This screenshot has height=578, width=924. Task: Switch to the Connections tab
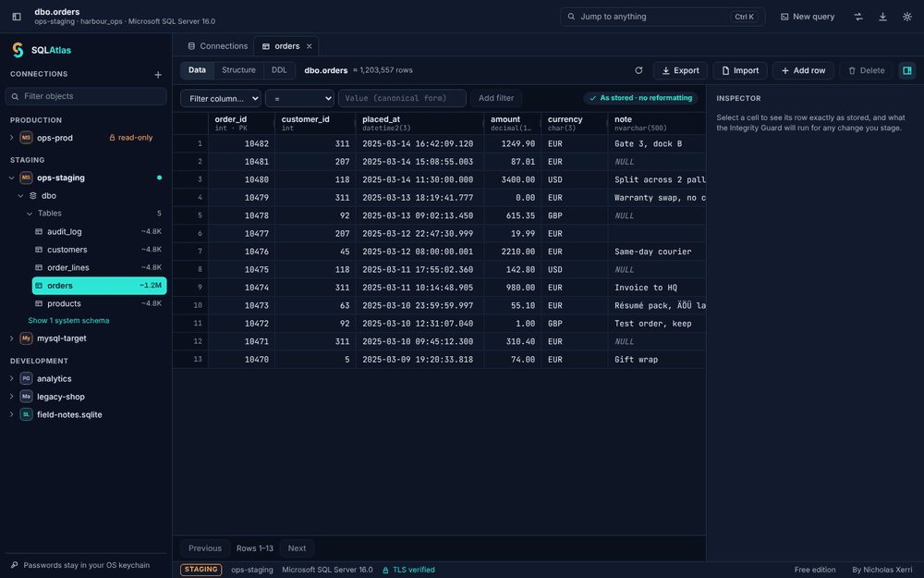[x=217, y=46]
